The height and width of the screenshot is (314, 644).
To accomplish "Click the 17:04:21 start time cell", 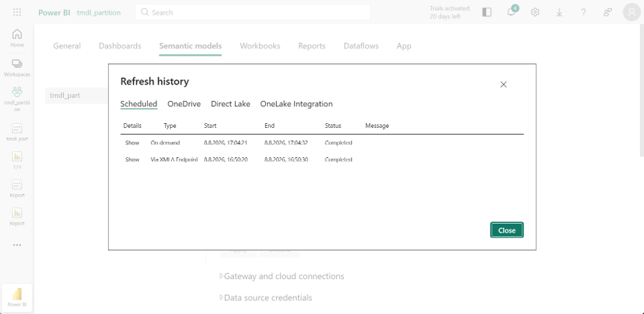I will coord(225,143).
